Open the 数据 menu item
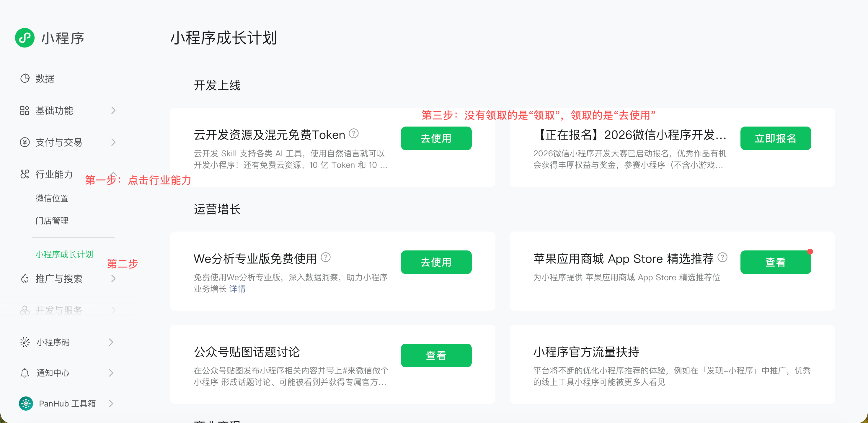The height and width of the screenshot is (423, 868). pos(45,78)
